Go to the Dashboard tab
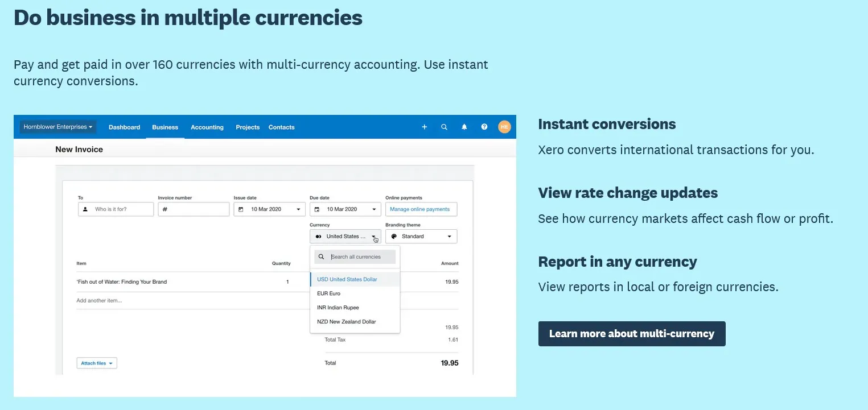Image resolution: width=868 pixels, height=410 pixels. click(124, 127)
